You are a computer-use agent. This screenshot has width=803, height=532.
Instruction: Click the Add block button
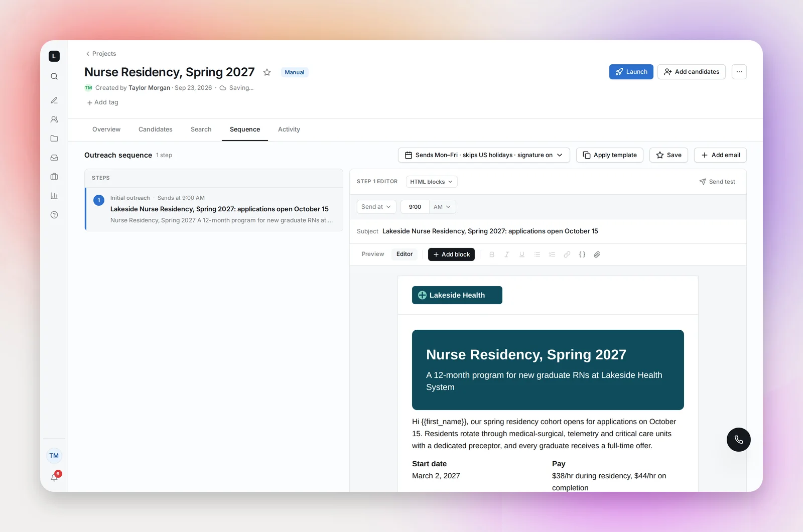pyautogui.click(x=452, y=254)
